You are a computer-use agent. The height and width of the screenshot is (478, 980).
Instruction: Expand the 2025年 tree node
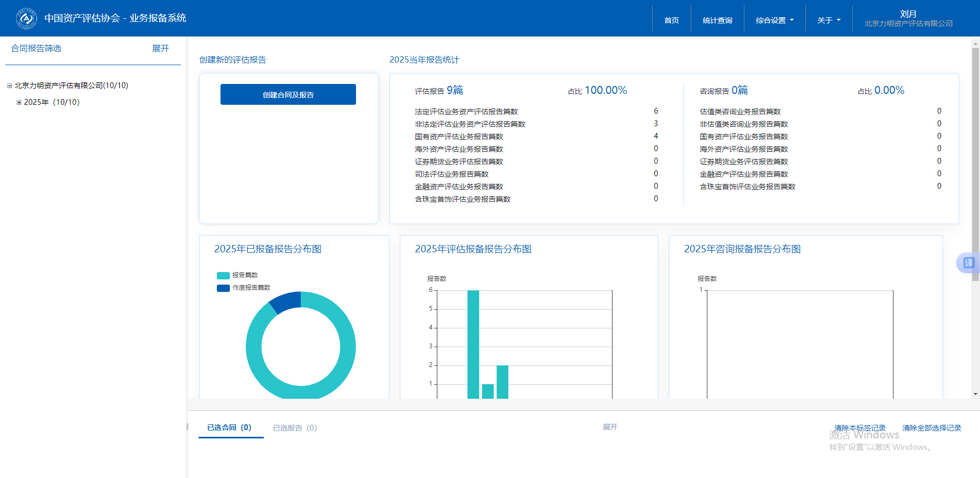pos(19,103)
